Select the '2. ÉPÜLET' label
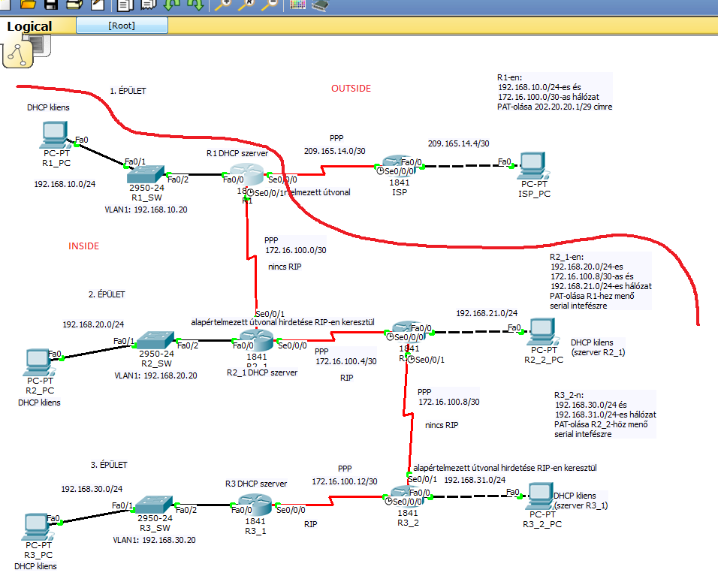The image size is (718, 588). pos(107,294)
